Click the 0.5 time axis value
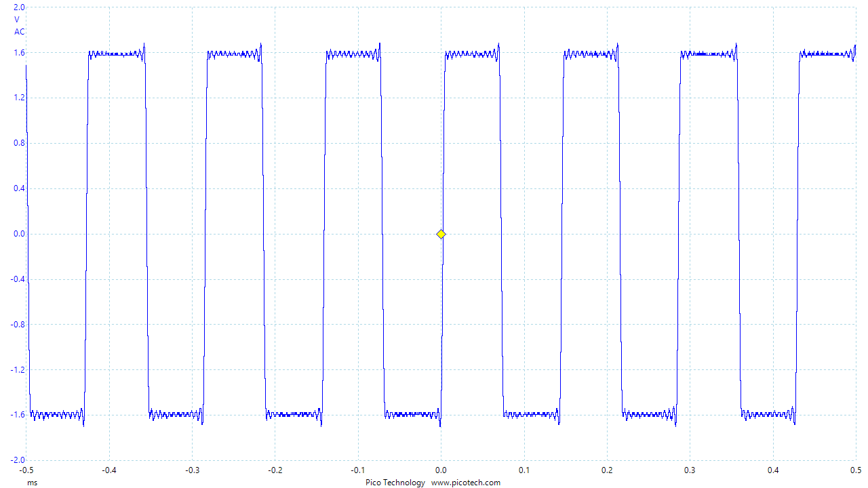 (856, 470)
